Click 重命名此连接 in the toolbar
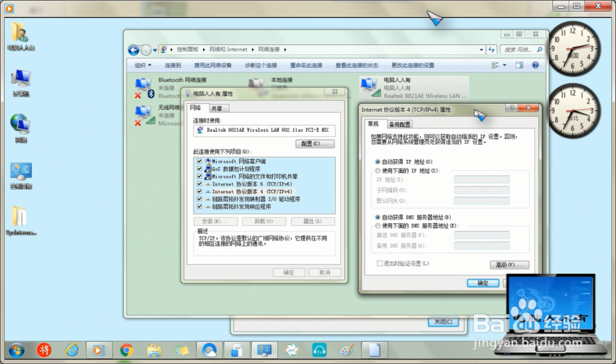This screenshot has width=616, height=364. tap(306, 65)
